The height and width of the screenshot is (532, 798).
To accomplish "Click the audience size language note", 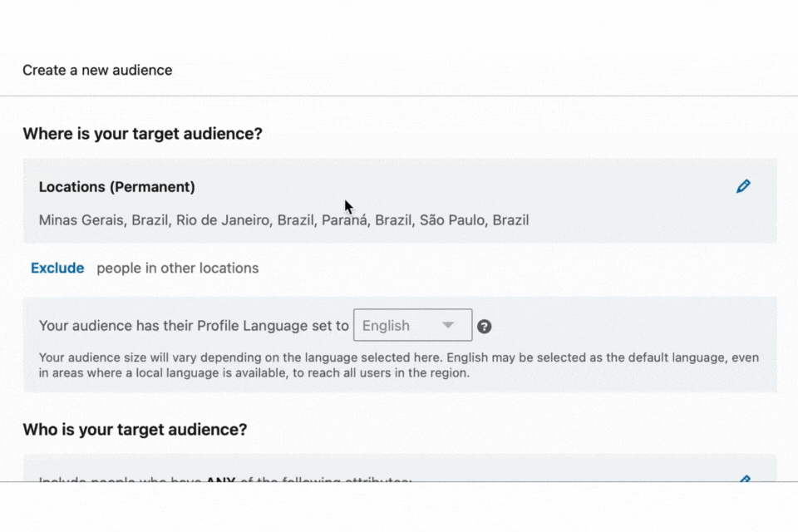I will (249, 358).
